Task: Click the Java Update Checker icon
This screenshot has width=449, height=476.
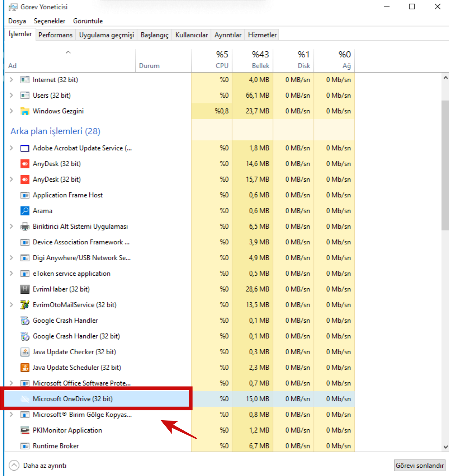Action: (25, 352)
